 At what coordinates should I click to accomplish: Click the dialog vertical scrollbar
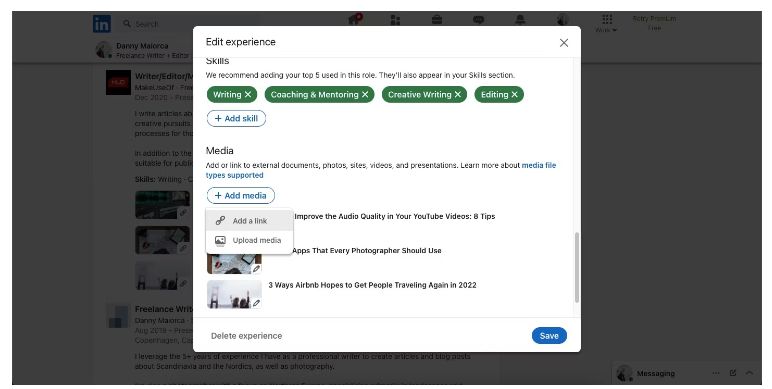577,268
